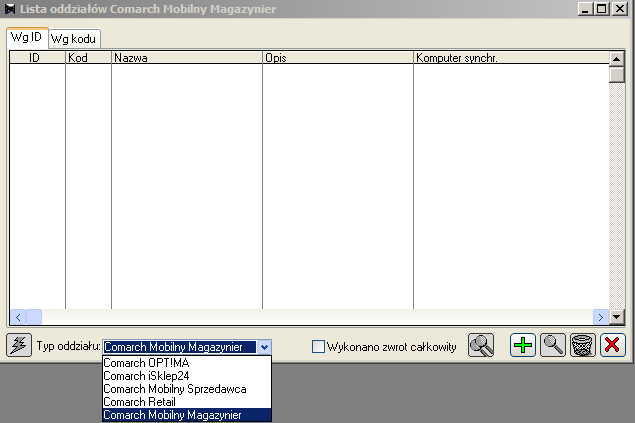This screenshot has height=423, width=635.
Task: Switch to the 'Wg kodu' tab
Action: 74,39
